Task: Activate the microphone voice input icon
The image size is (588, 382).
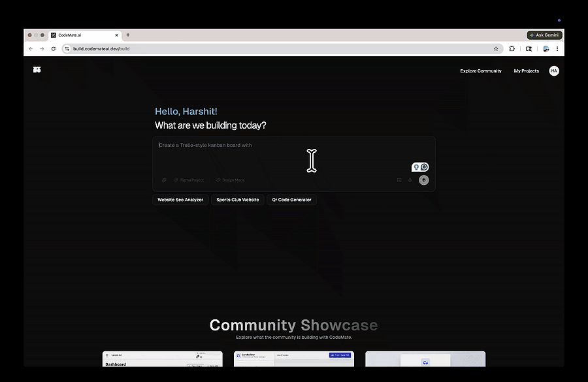Action: point(410,180)
